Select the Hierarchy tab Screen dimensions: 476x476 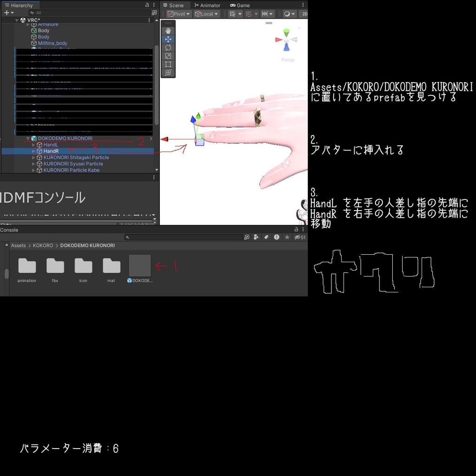19,5
